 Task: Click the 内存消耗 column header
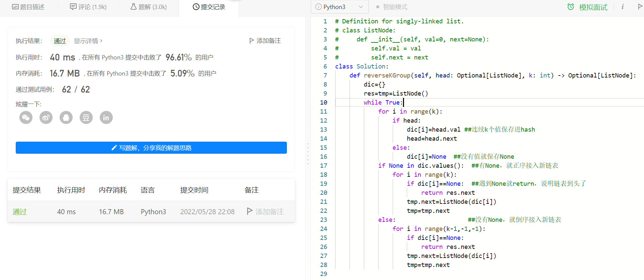[x=113, y=190]
